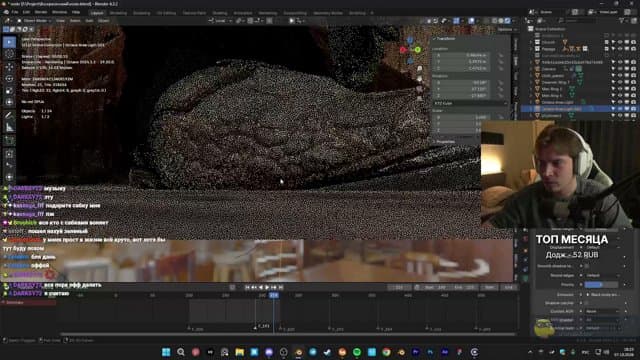Open the File menu

click(x=15, y=12)
